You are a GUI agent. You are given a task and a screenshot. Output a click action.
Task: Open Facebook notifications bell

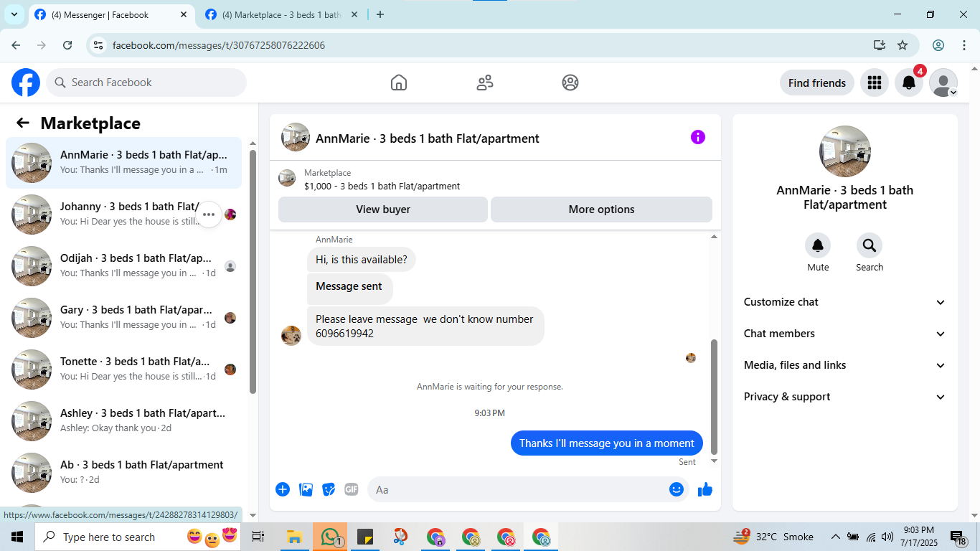click(x=909, y=83)
